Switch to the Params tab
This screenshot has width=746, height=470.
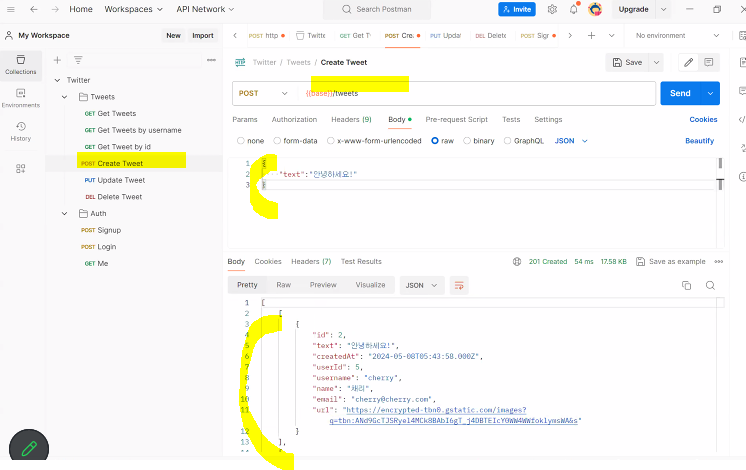[x=245, y=119]
